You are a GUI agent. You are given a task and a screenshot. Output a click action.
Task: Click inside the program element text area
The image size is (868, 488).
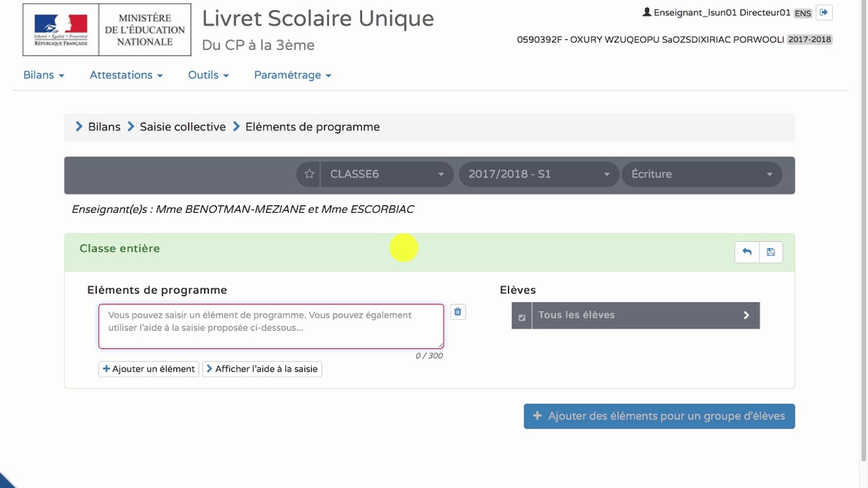pos(271,326)
